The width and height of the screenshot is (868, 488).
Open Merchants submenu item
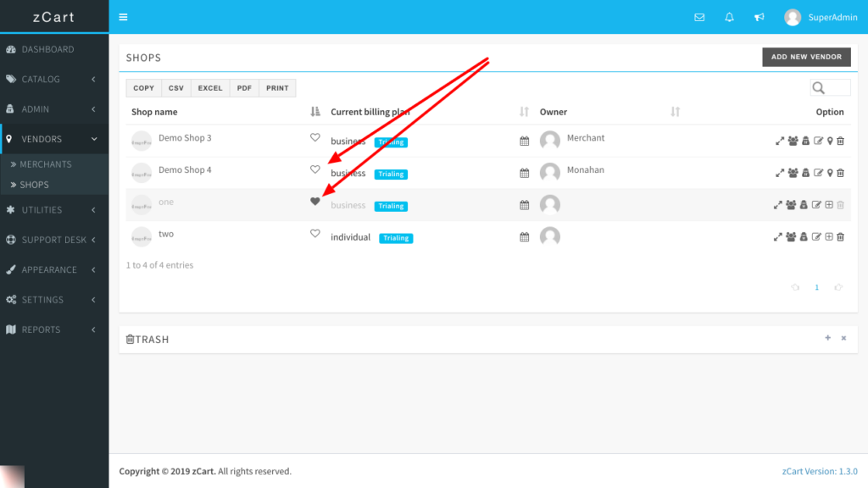coord(46,164)
